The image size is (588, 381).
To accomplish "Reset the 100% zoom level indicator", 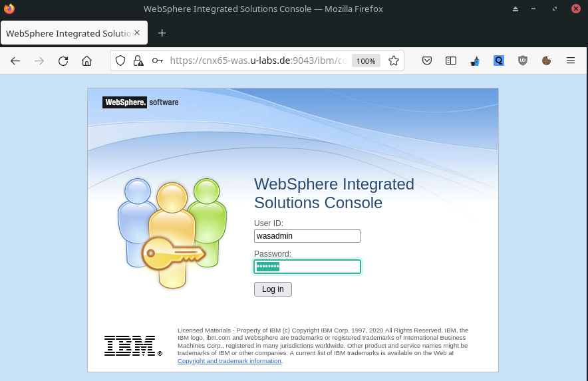I will 366,61.
